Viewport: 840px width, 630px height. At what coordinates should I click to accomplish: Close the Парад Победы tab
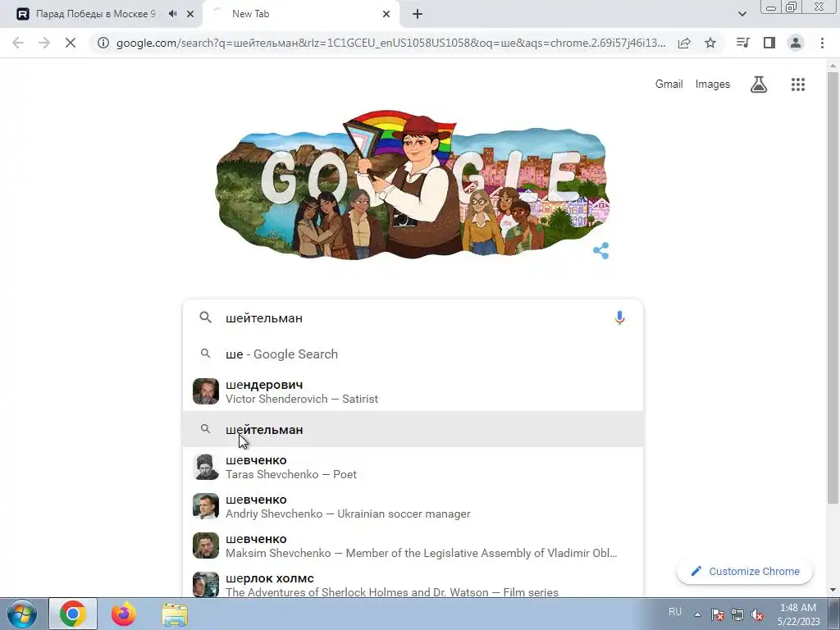tap(190, 14)
